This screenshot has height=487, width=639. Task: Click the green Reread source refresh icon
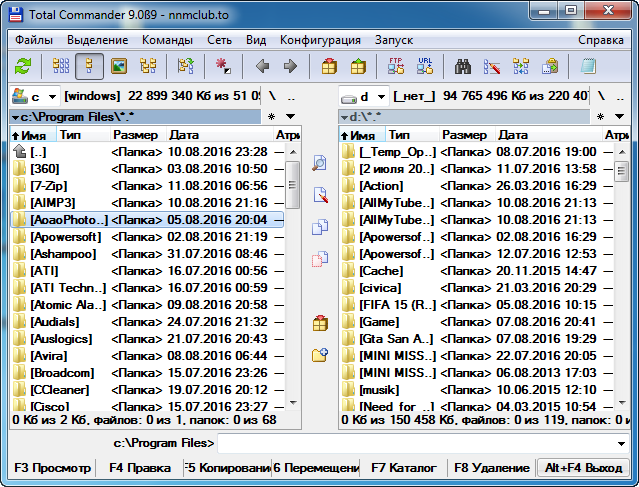23,66
